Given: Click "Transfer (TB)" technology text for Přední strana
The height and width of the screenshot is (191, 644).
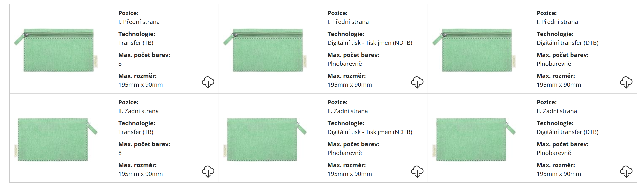Looking at the screenshot, I should coord(136,43).
